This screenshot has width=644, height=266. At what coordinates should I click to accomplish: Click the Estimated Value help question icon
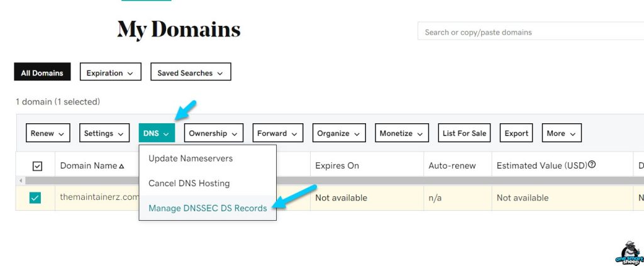592,165
